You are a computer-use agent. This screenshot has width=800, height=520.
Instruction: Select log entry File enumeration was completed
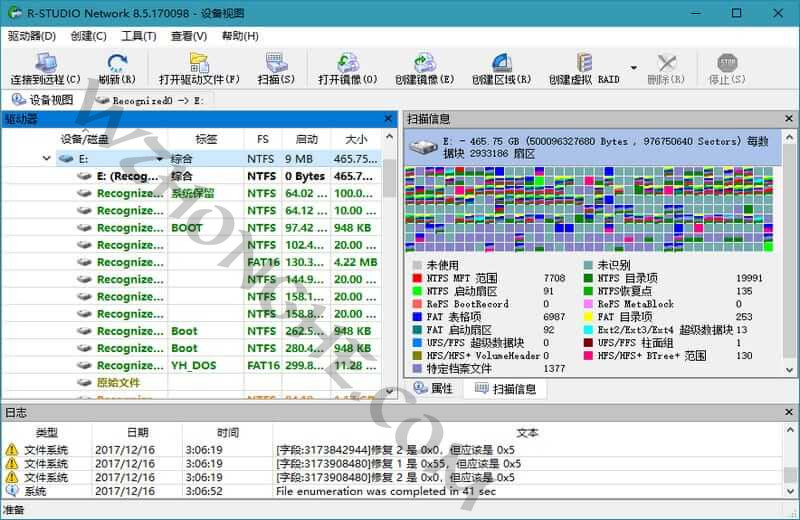point(393,491)
